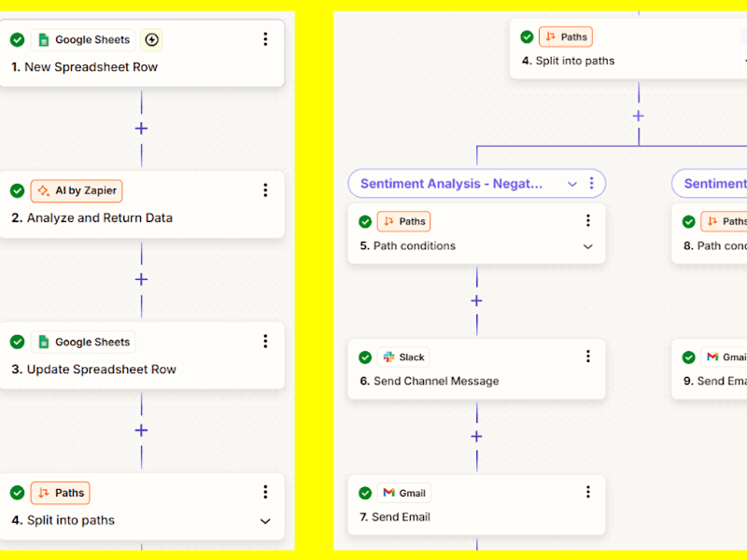747x560 pixels.
Task: Open three-dot menu for left Split into paths
Action: (265, 492)
